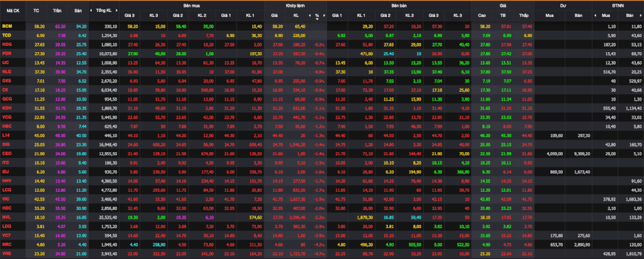Click CEO sell surplus 9,309,20
Screen dimensions: 644x259
click(581, 153)
